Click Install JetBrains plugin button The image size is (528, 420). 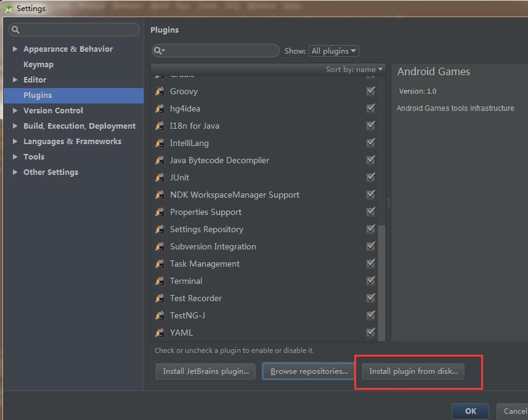click(x=206, y=371)
